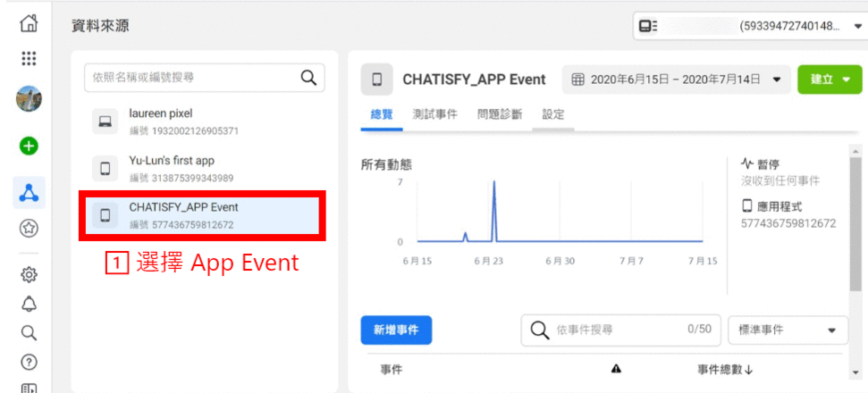
Task: Switch to the 測試事件 tab
Action: [434, 114]
